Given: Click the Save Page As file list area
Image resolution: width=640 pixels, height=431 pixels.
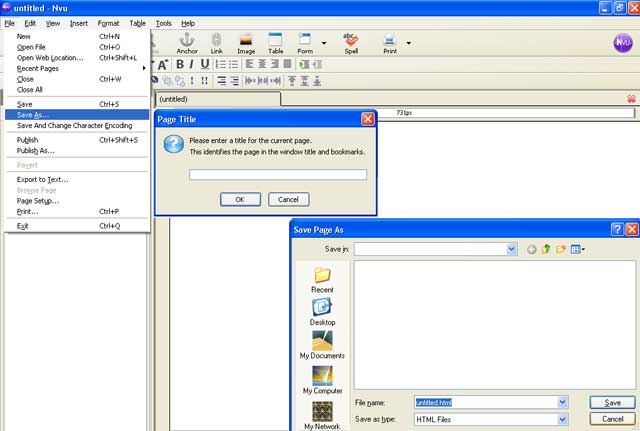Looking at the screenshot, I should 495,325.
